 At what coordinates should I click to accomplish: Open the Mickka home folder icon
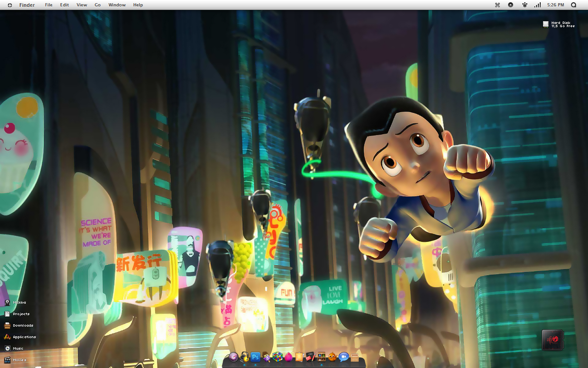(7, 302)
